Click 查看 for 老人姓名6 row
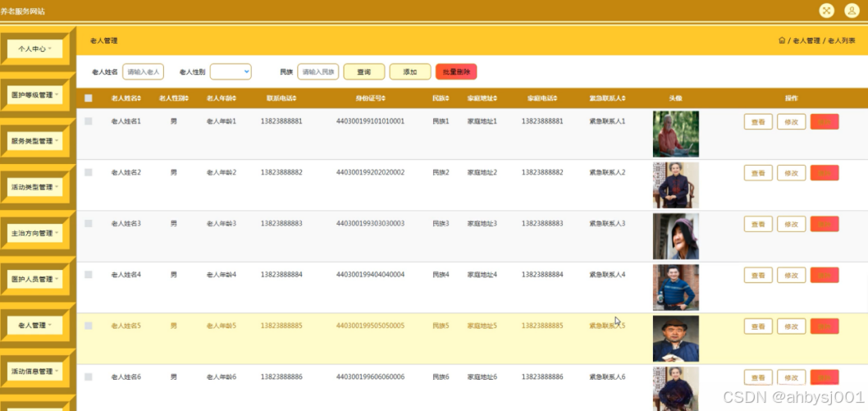The image size is (868, 411). pyautogui.click(x=758, y=377)
